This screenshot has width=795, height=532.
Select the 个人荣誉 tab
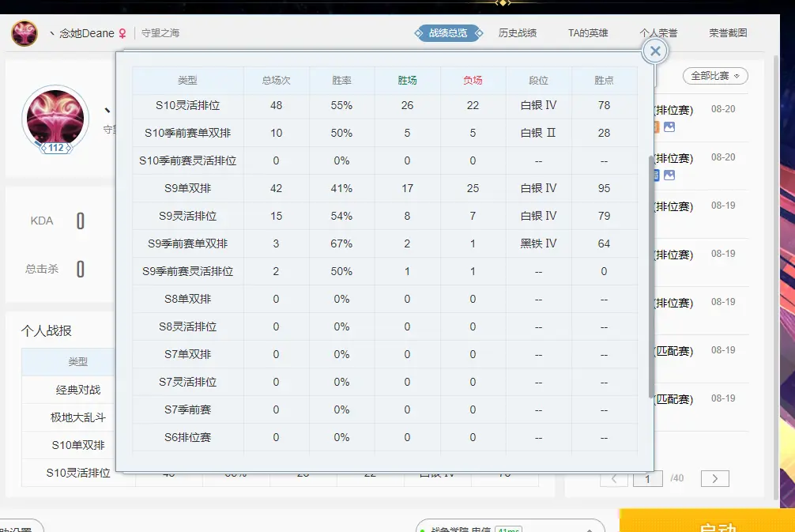point(658,33)
